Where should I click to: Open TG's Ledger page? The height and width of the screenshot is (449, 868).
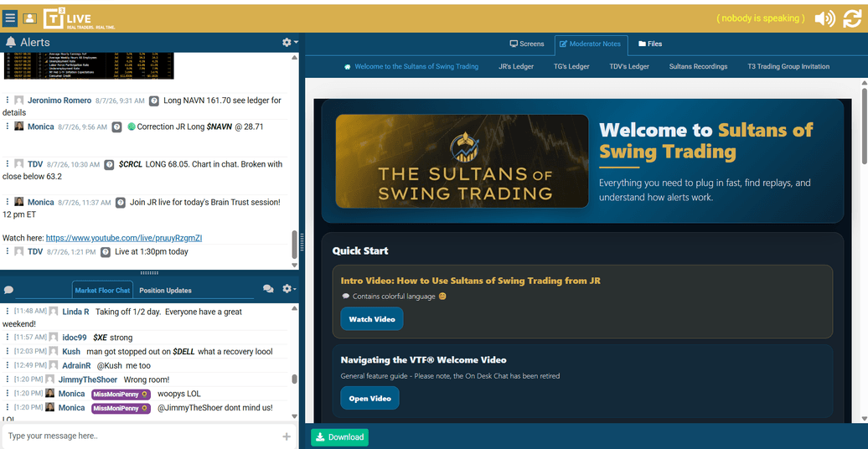(x=571, y=66)
